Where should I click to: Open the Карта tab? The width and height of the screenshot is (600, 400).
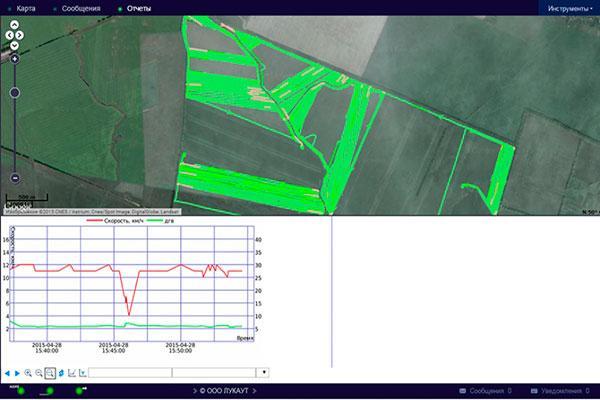point(26,8)
